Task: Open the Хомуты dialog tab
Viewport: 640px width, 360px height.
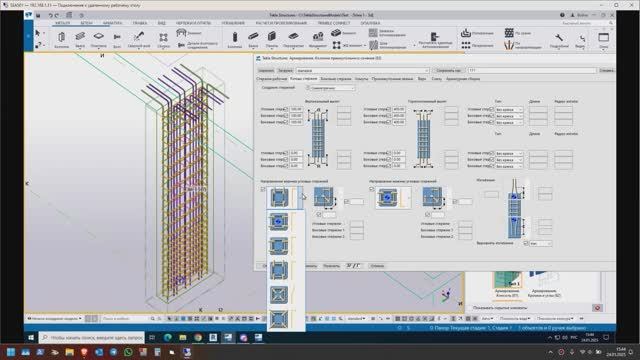Action: click(x=361, y=79)
